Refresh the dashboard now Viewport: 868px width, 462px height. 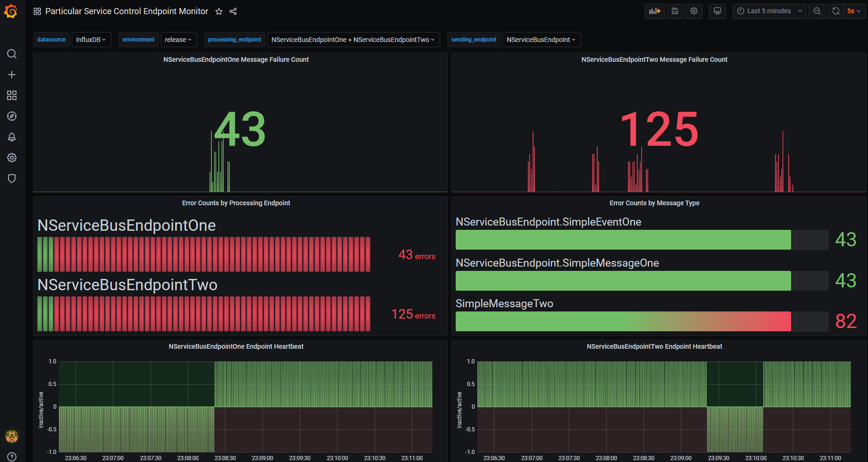point(835,11)
